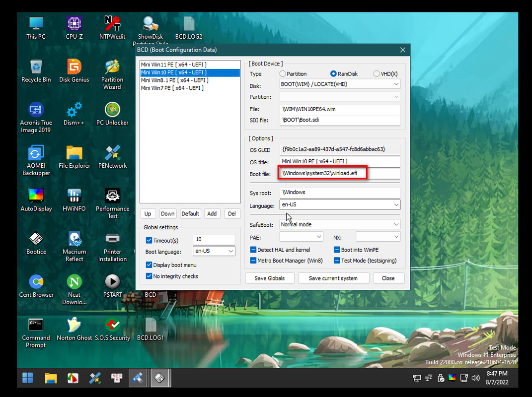The height and width of the screenshot is (397, 532).
Task: Launch the PSTART icon
Action: pos(112,286)
